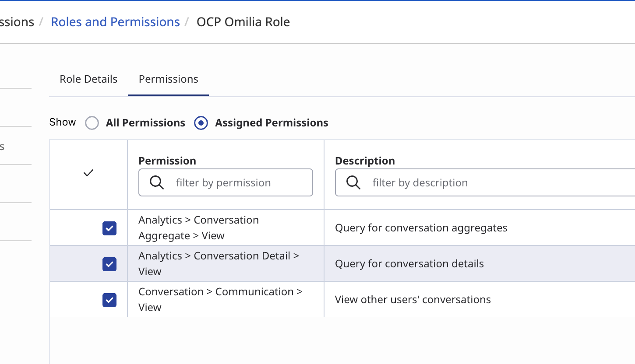Disable the Conversation Communication View checkbox

pos(109,300)
